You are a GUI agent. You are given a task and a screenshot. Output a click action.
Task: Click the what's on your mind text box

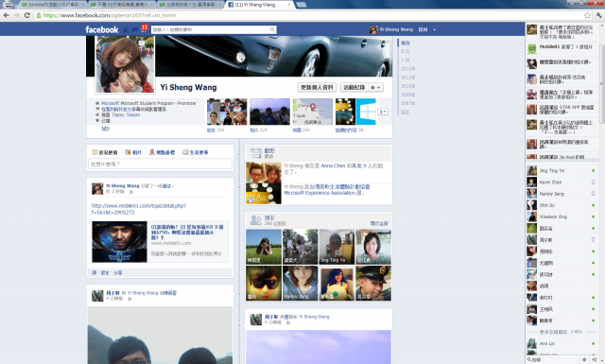tap(160, 165)
